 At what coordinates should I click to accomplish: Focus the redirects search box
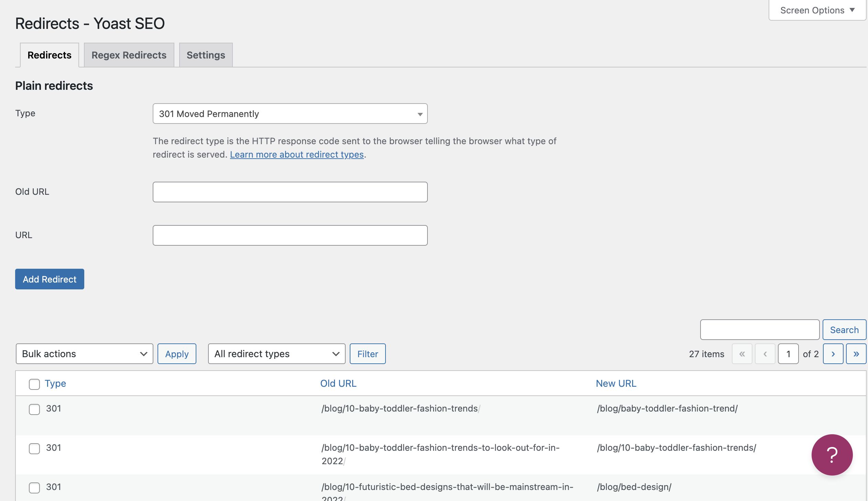[x=760, y=330]
